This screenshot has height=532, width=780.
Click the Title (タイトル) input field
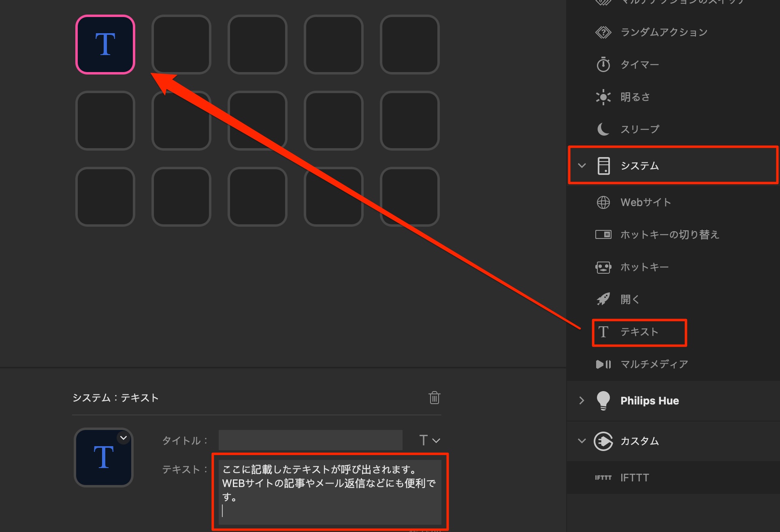[x=310, y=440]
